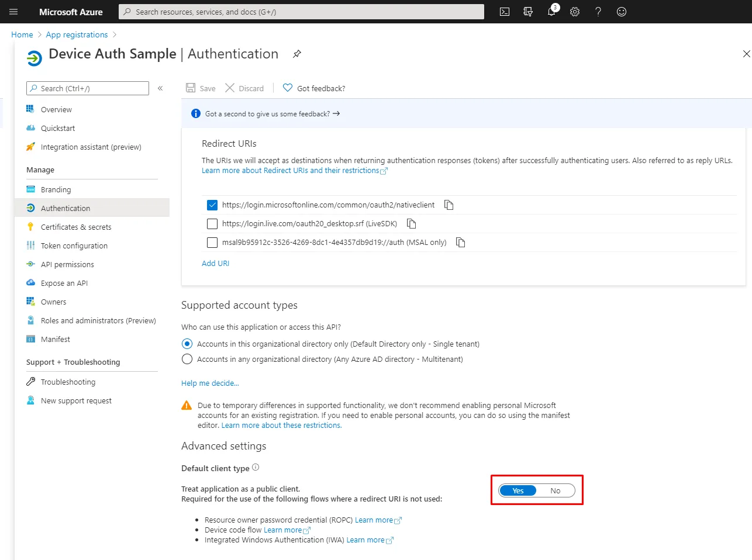
Task: Copy the MSAL only redirect URI
Action: (460, 242)
